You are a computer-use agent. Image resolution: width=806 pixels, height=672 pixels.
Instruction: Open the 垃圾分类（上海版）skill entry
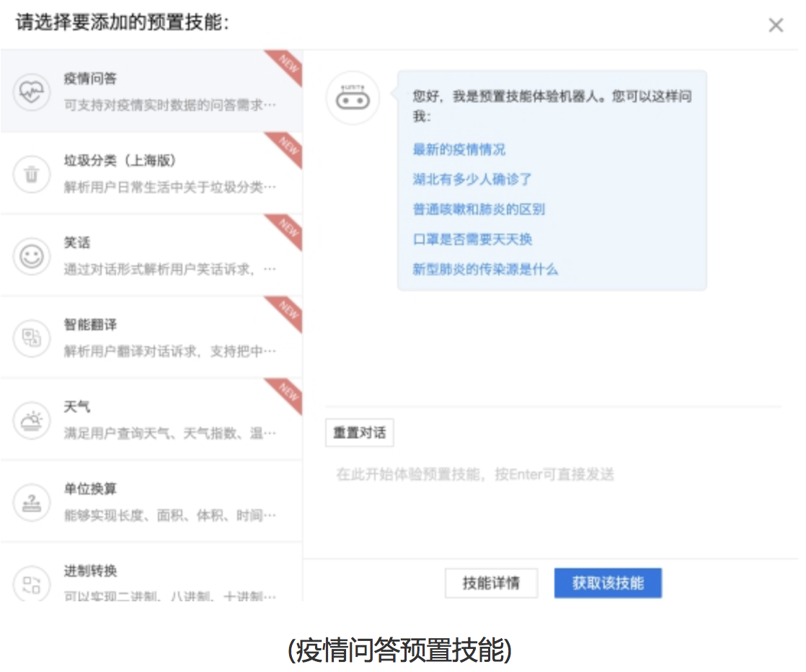151,173
